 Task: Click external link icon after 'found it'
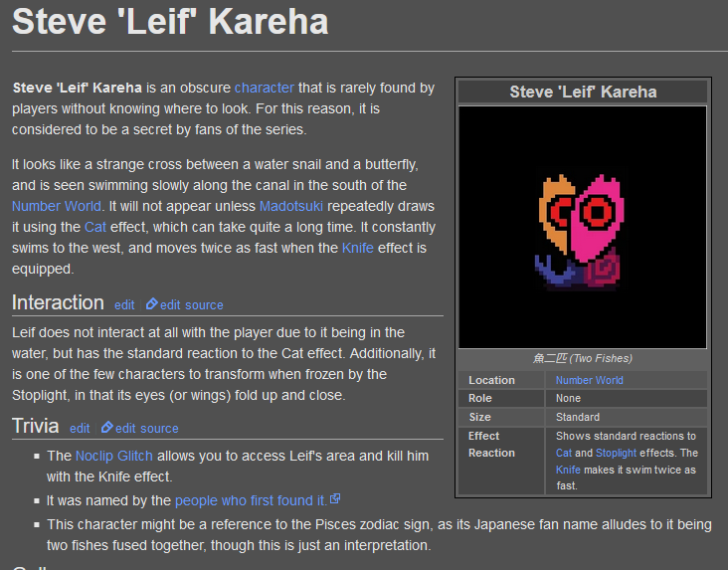pyautogui.click(x=335, y=499)
